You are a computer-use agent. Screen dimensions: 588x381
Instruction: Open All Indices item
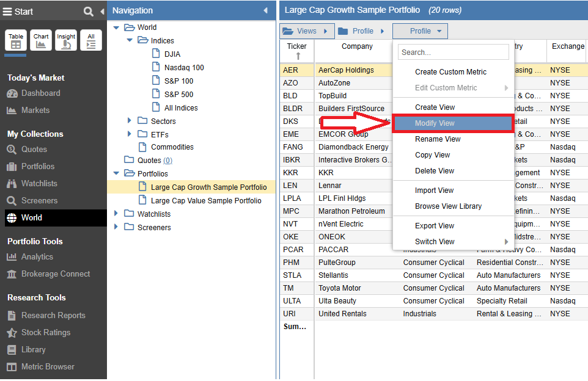pos(181,108)
